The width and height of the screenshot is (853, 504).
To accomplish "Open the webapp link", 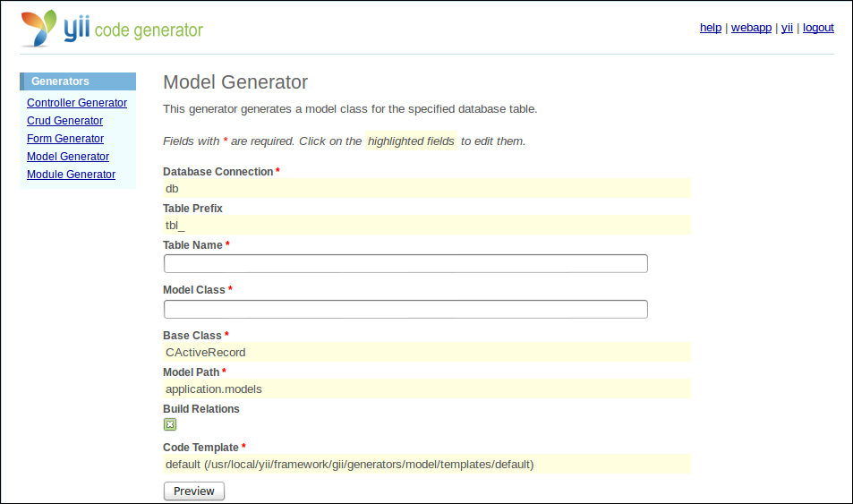I will (751, 28).
